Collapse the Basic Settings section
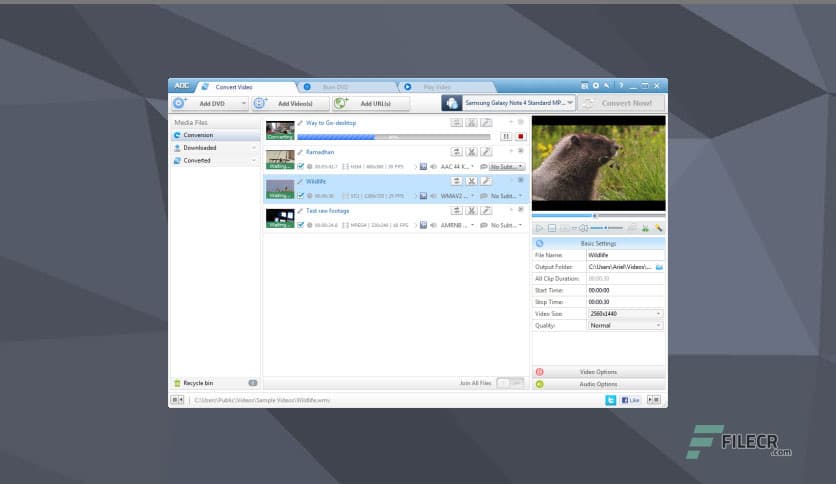The width and height of the screenshot is (836, 484). point(598,244)
